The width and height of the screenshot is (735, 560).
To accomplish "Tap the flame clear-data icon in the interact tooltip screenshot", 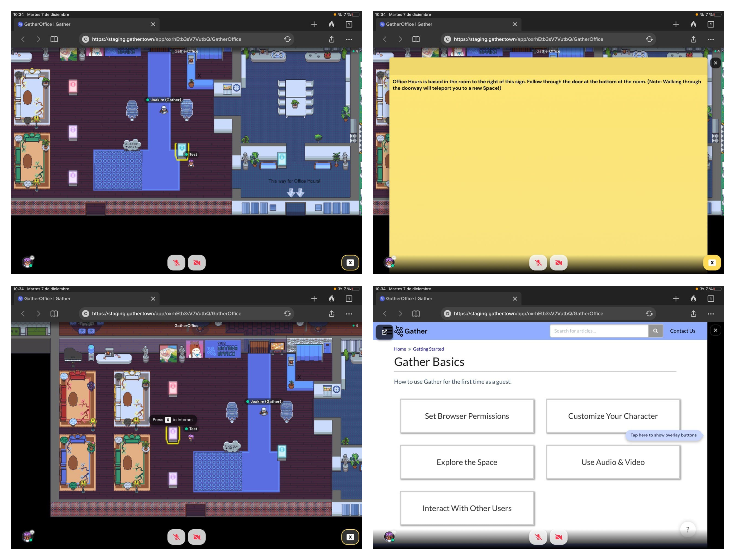I will pyautogui.click(x=331, y=298).
